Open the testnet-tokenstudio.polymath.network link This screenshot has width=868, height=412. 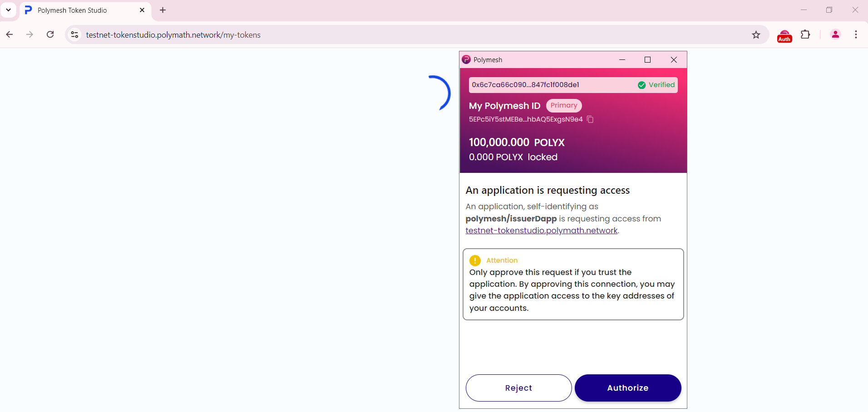(542, 231)
